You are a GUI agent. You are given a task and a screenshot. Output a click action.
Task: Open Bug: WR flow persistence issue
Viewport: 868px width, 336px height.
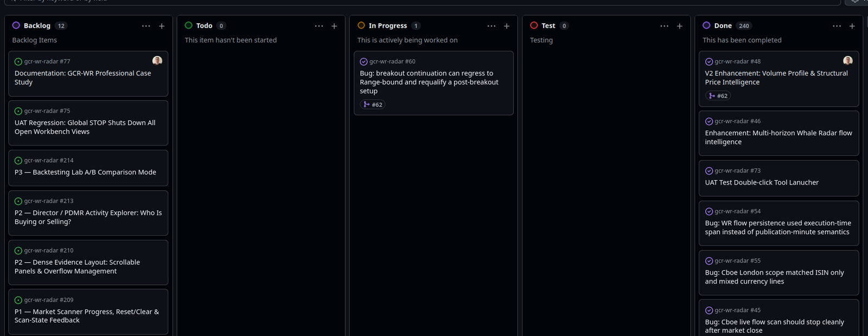click(778, 227)
